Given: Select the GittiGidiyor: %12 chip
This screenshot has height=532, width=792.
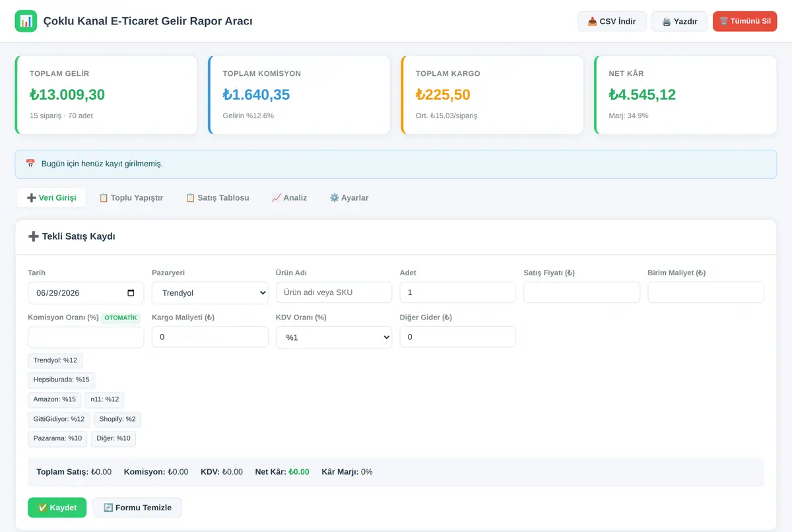Looking at the screenshot, I should click(x=59, y=419).
